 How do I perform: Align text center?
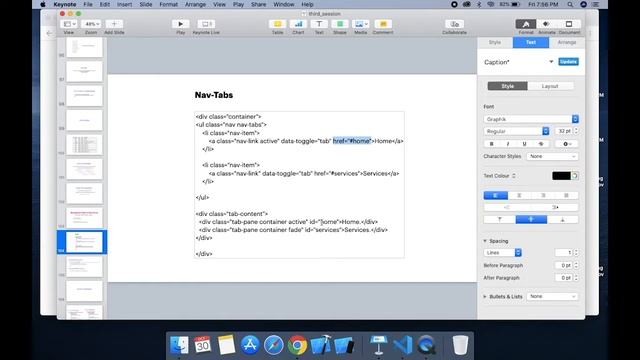pyautogui.click(x=519, y=196)
